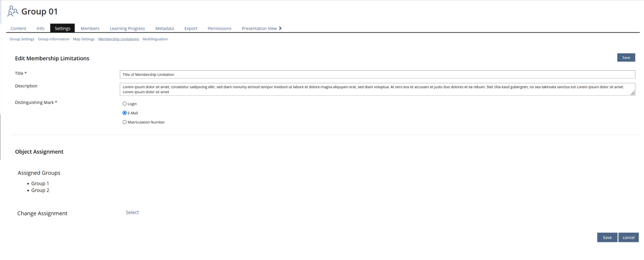Switch to the Info tab
Viewport: 644px width, 260px height.
click(x=40, y=28)
